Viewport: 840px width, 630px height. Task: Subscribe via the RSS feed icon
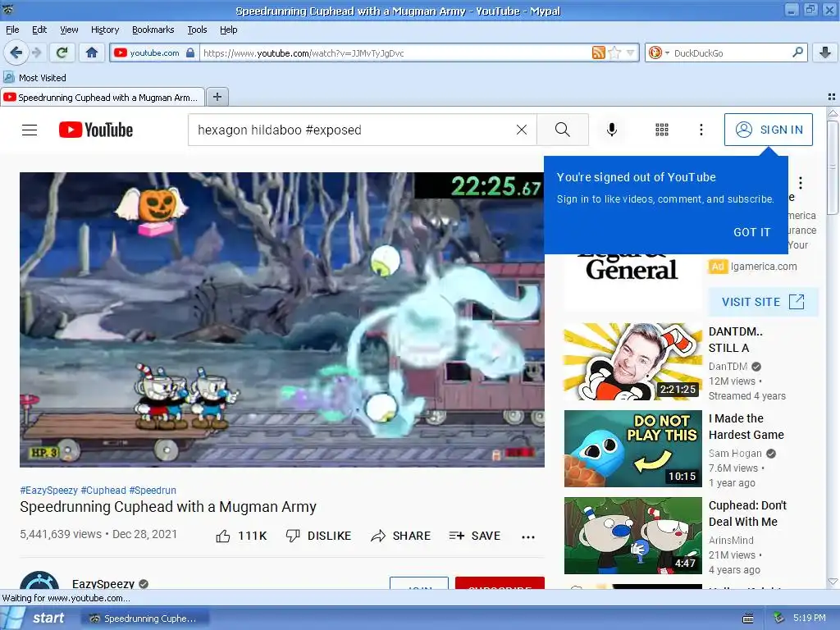click(x=598, y=52)
